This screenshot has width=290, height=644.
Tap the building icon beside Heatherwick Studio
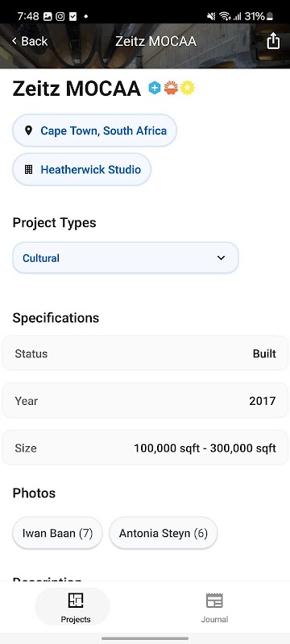(x=28, y=170)
